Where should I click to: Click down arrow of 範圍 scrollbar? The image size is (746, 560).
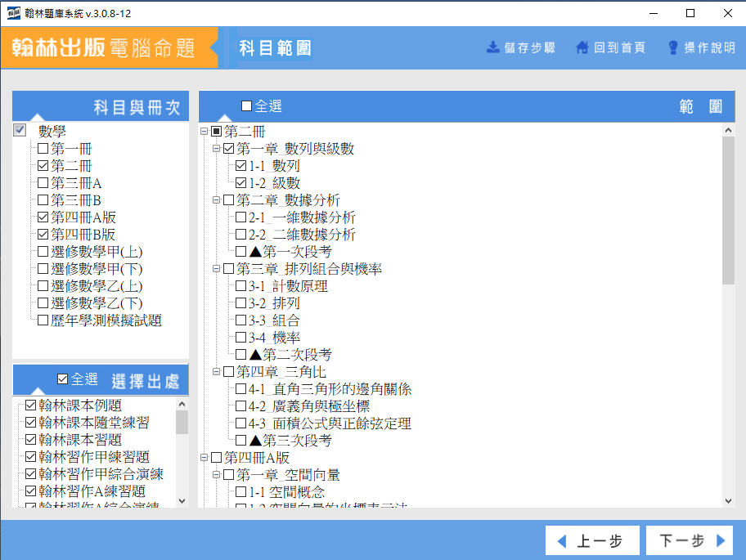point(728,500)
